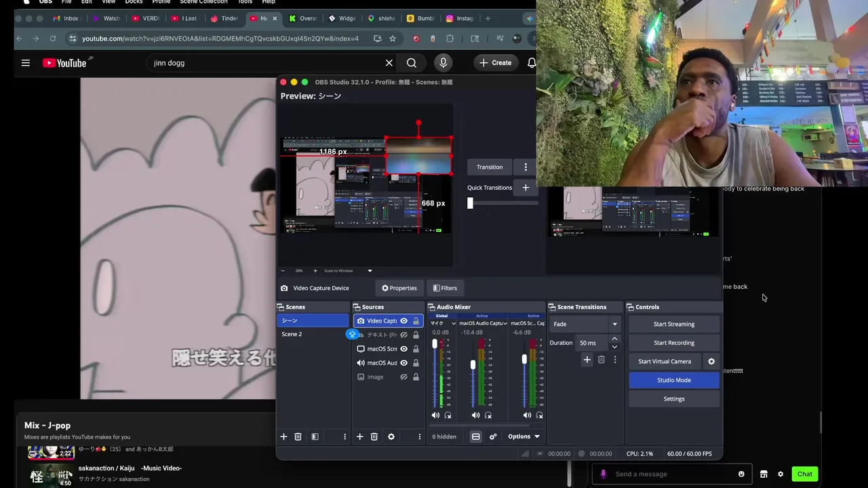Mute the マイク audio channel speaker icon
This screenshot has width=868, height=488.
click(435, 415)
